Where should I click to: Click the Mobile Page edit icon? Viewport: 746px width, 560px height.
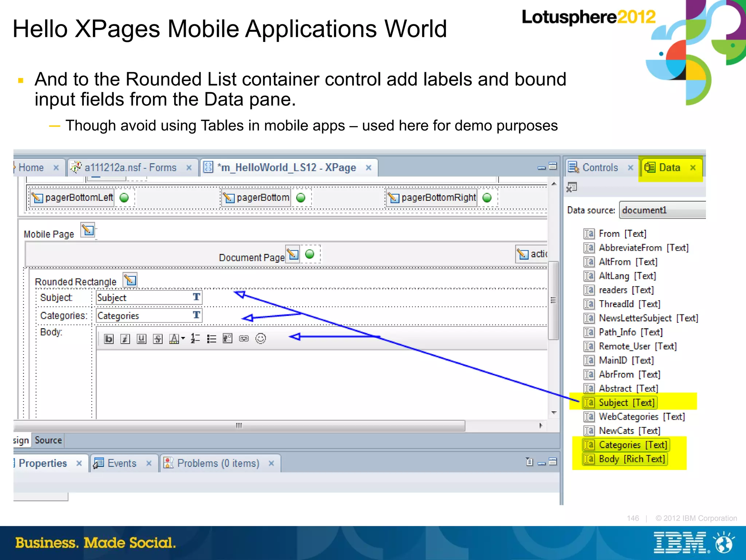coord(88,230)
